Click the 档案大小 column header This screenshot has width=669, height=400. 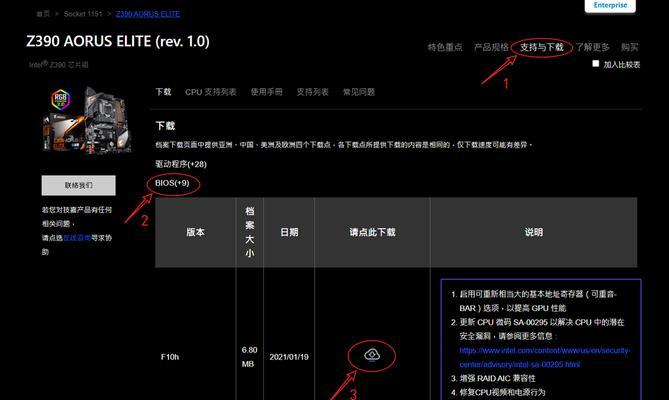[x=250, y=232]
